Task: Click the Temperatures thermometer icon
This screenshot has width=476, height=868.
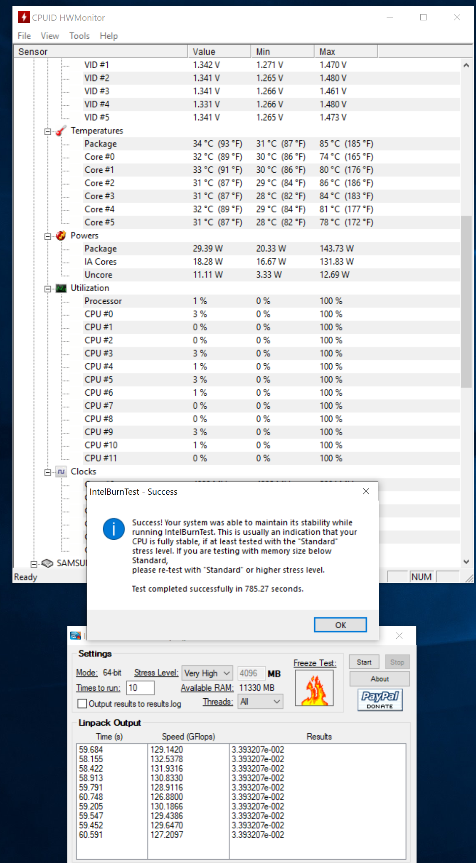Action: (61, 131)
